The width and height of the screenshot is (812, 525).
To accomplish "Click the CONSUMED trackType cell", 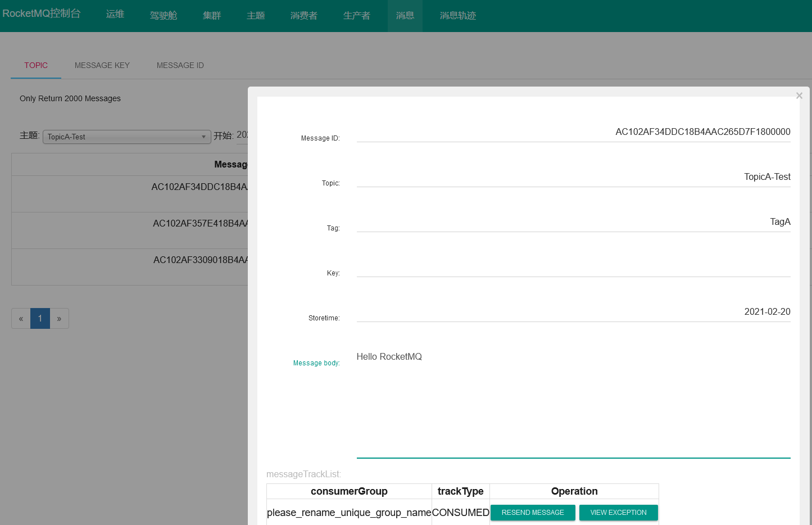I will point(461,513).
